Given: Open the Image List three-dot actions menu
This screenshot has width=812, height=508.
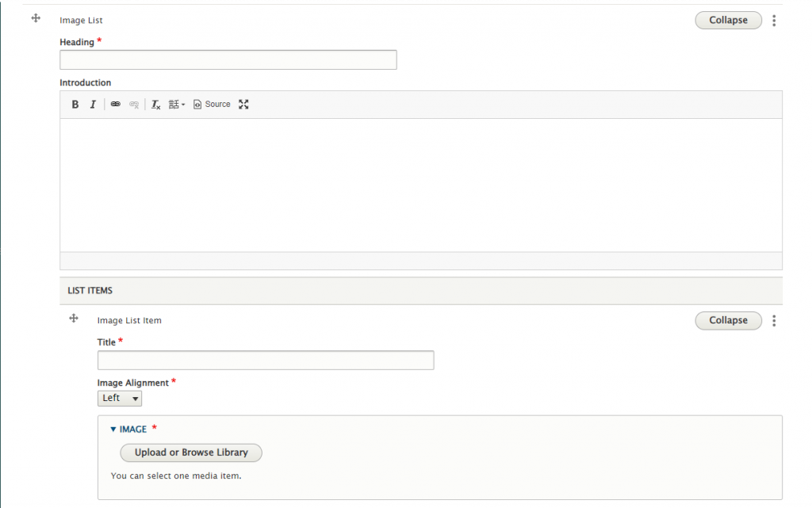Looking at the screenshot, I should coord(774,20).
